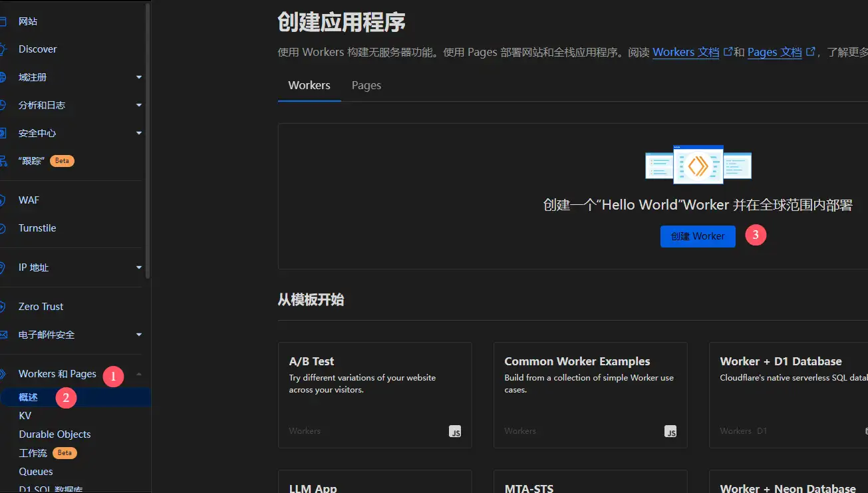Image resolution: width=868 pixels, height=493 pixels.
Task: Expand the IP 地址 submenu arrow
Action: click(139, 267)
